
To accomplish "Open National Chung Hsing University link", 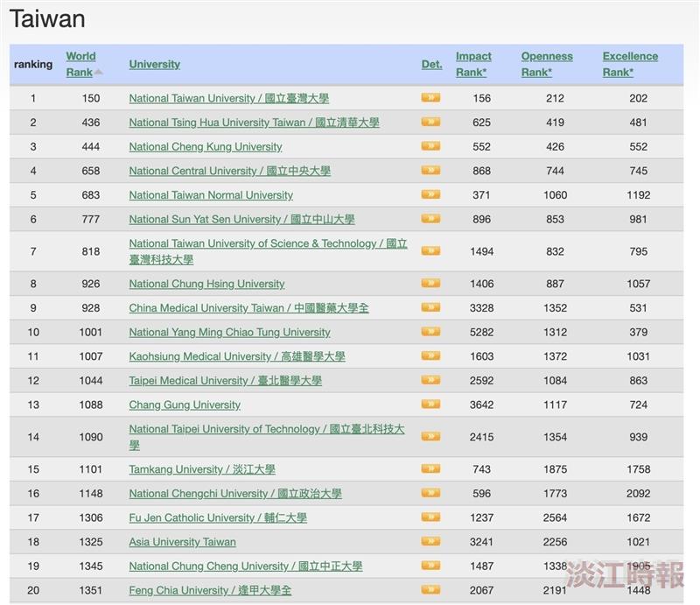I will [x=206, y=284].
